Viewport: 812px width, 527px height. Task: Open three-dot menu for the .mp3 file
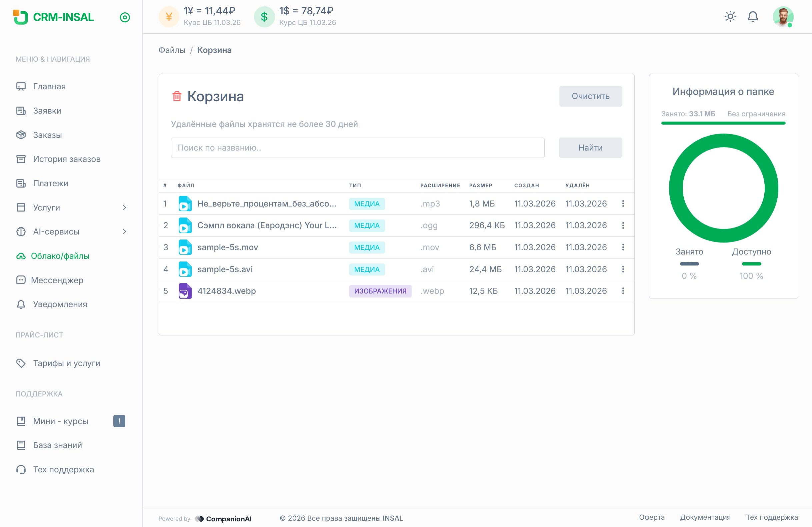point(623,204)
